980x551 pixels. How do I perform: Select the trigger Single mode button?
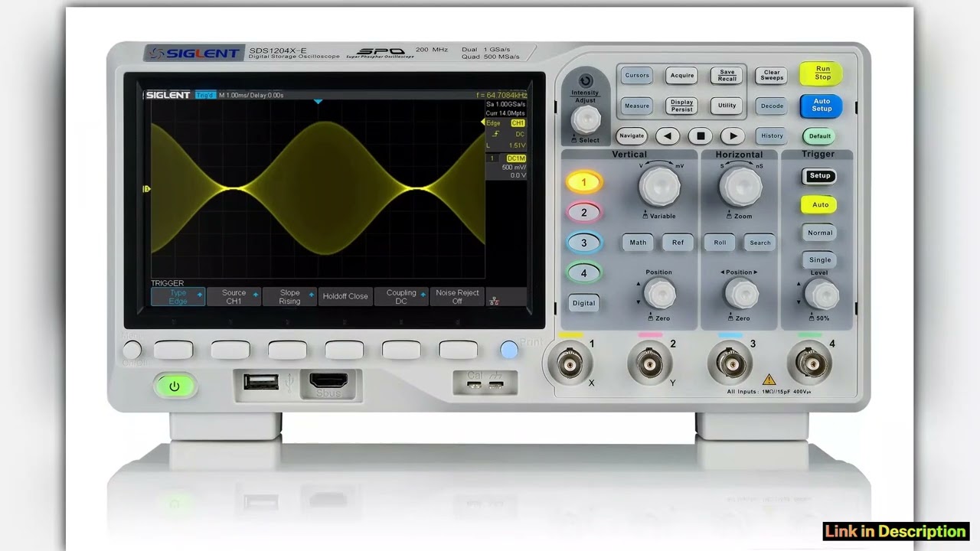click(819, 259)
